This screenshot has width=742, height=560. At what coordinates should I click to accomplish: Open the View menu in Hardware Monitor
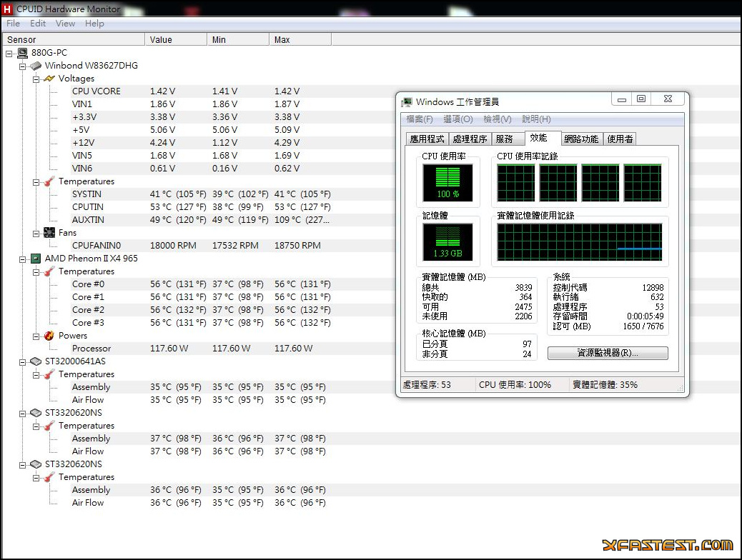click(65, 24)
